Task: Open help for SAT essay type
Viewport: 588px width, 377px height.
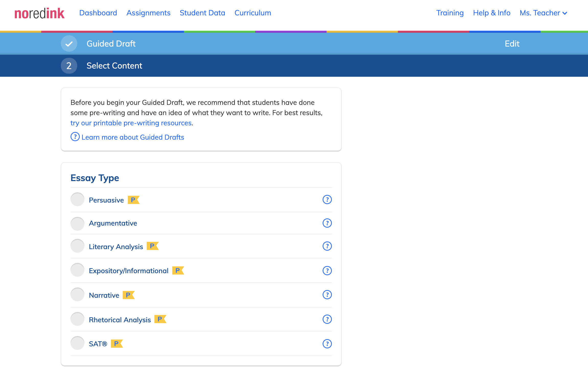Action: [327, 344]
